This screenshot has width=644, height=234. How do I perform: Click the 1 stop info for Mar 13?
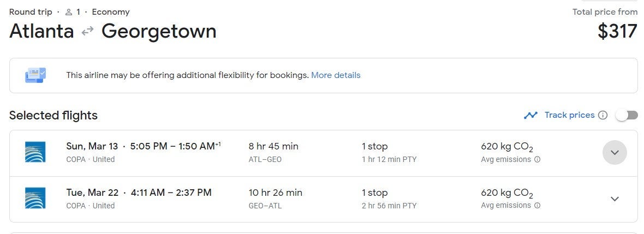tap(374, 146)
